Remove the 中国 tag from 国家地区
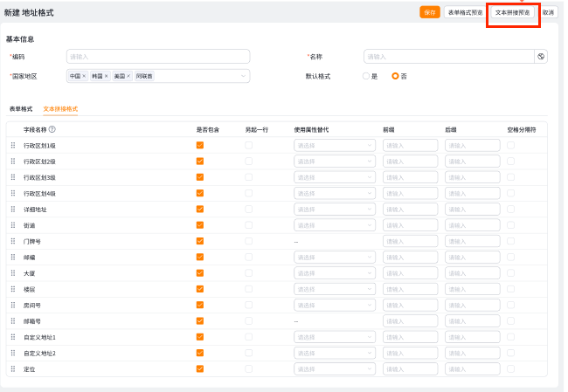The image size is (568, 392). coord(85,77)
